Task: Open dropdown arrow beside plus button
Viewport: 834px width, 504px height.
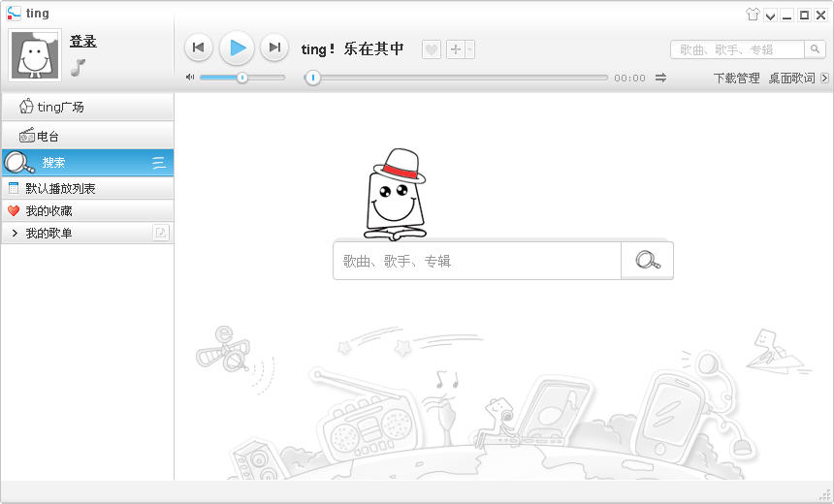Action: point(469,49)
